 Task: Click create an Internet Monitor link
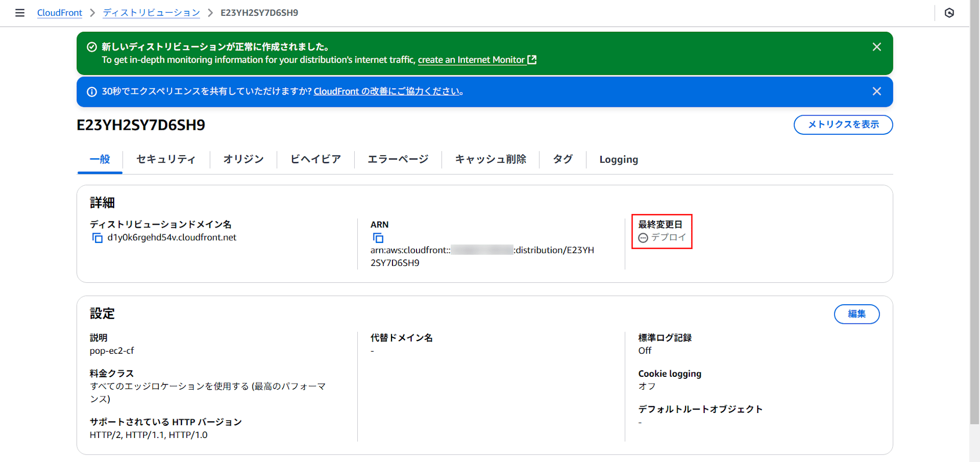[x=471, y=60]
